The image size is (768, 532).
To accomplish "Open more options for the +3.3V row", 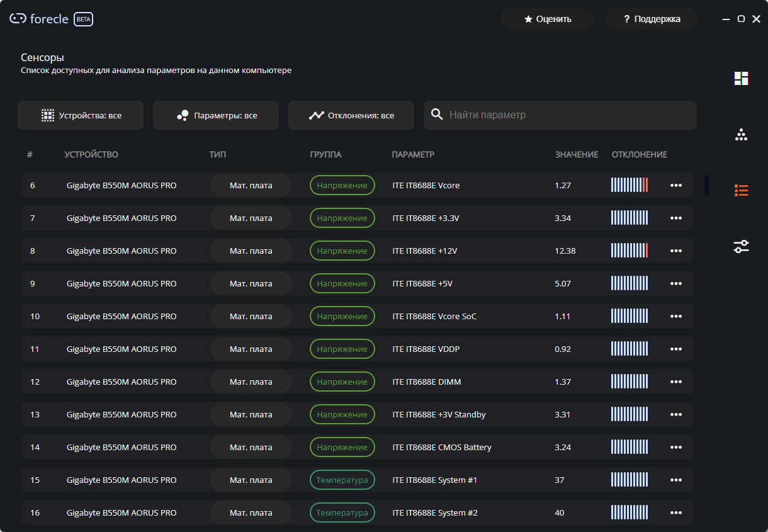I will [676, 218].
